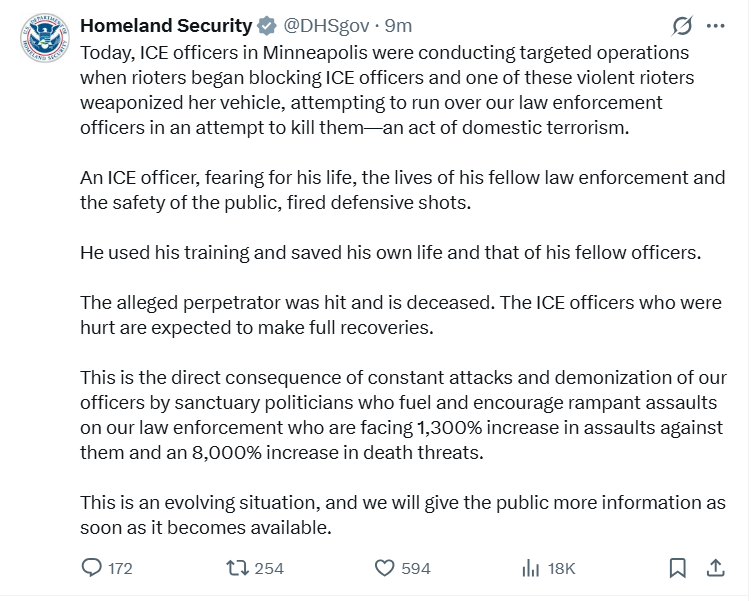Click the 9m post timestamp
Viewport: 752px width, 601px height.
398,25
